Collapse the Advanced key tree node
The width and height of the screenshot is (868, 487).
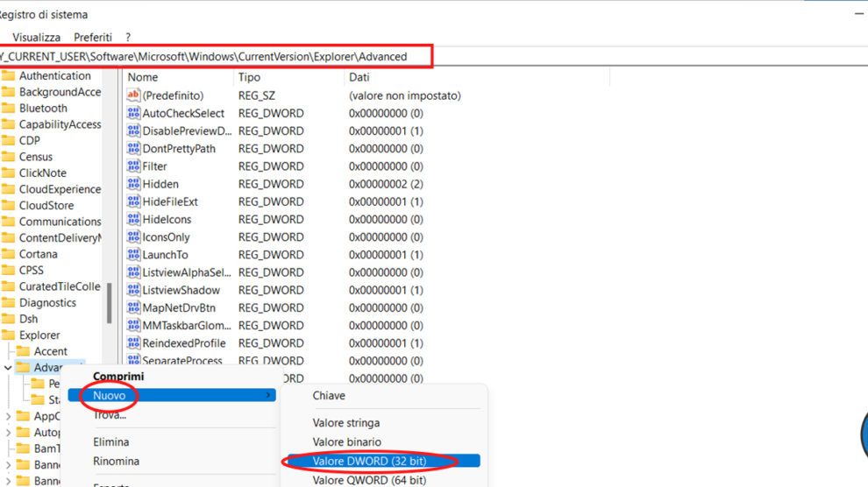8,368
